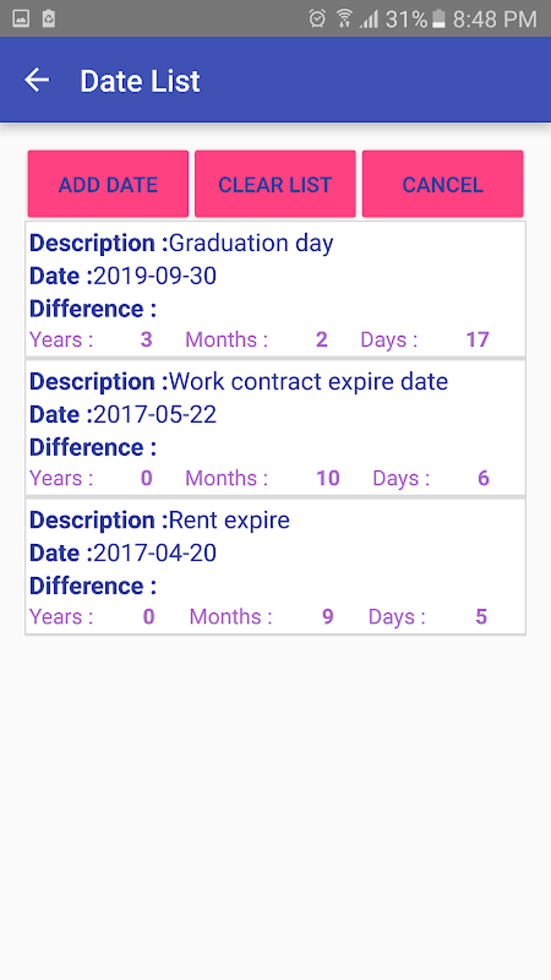Tap the alarm clock status icon
551x980 pixels.
(x=317, y=19)
